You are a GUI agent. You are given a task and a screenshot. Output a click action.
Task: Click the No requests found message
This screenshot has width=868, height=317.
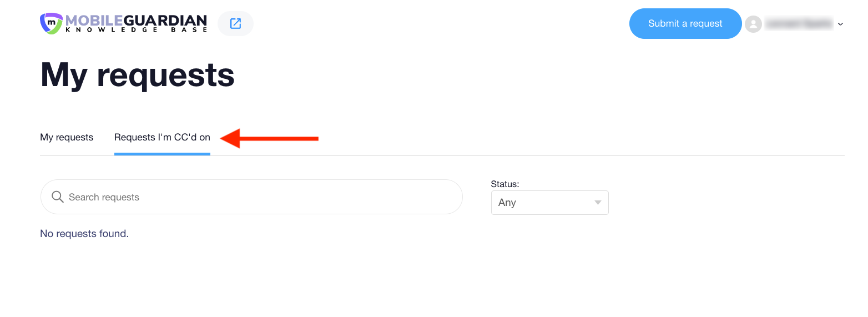click(84, 234)
